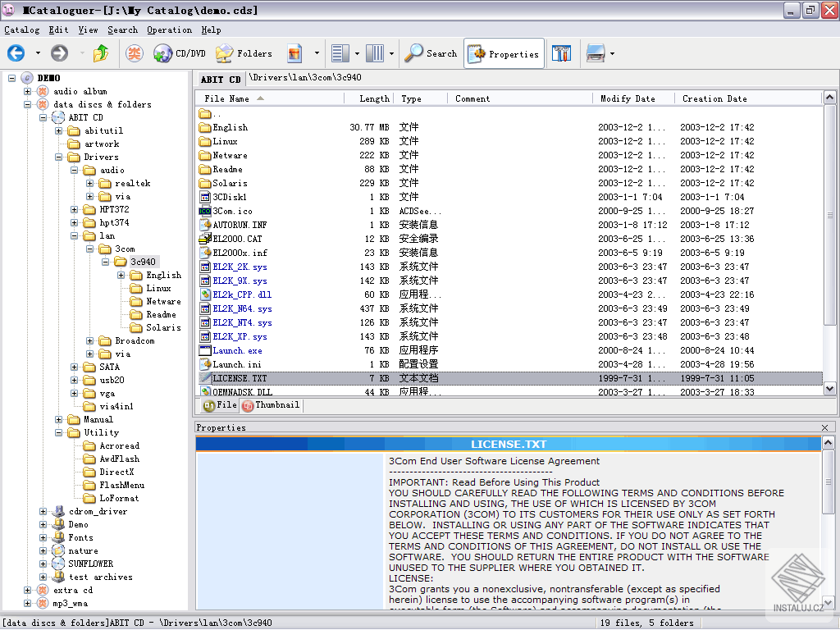Open the Operation menu

coord(169,30)
